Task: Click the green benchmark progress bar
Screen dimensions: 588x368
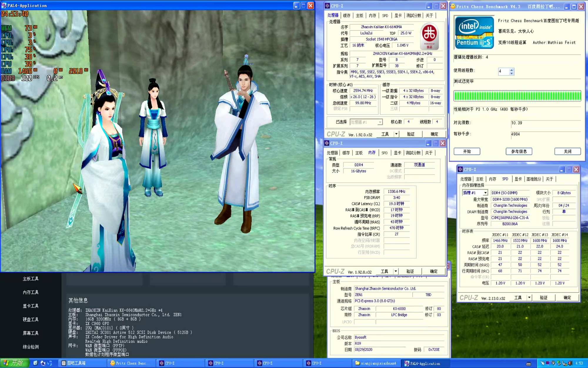Action: [517, 96]
